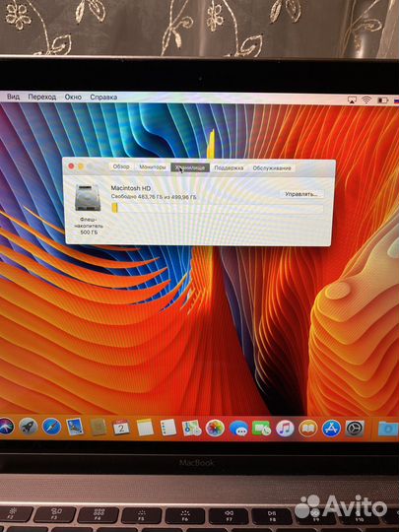399x532 pixels.
Task: Open Reminders list icon in Dock
Action: point(168,428)
